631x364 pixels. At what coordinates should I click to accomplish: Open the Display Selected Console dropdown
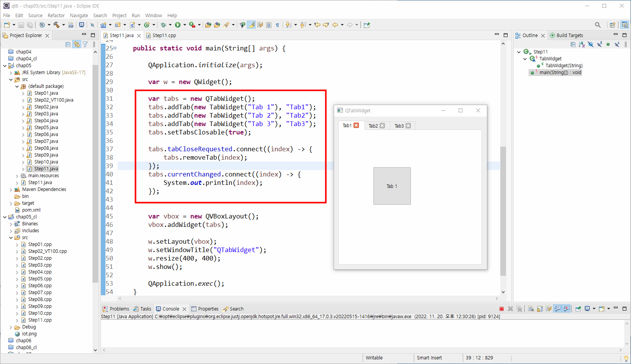(594, 309)
